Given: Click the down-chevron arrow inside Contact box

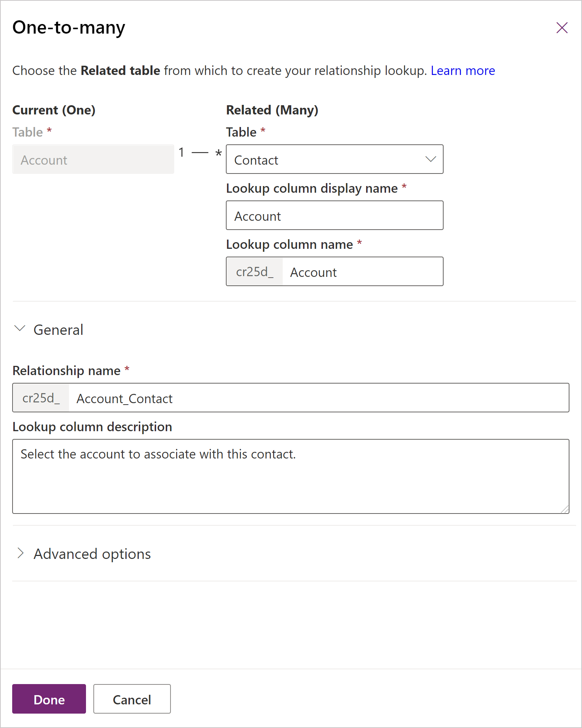Looking at the screenshot, I should point(430,159).
